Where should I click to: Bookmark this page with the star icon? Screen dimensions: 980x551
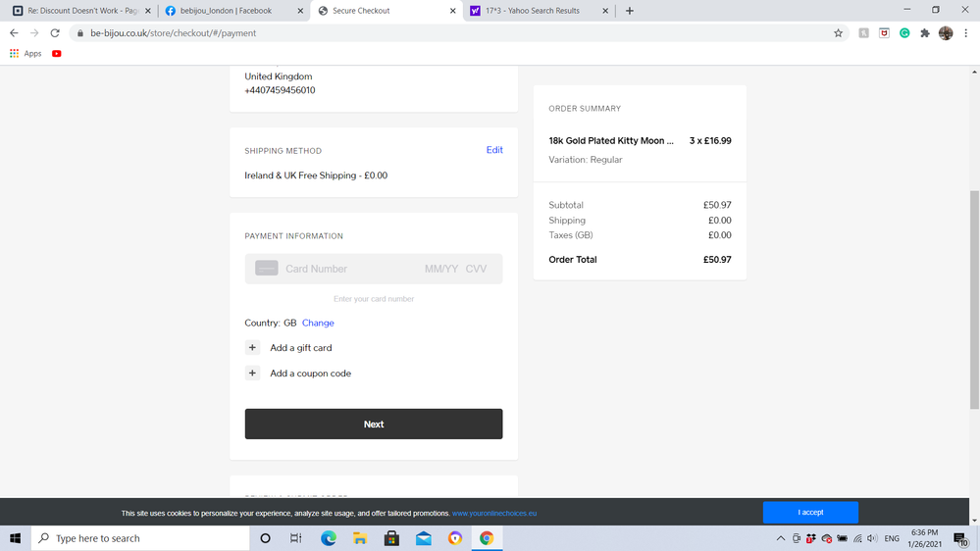(838, 32)
